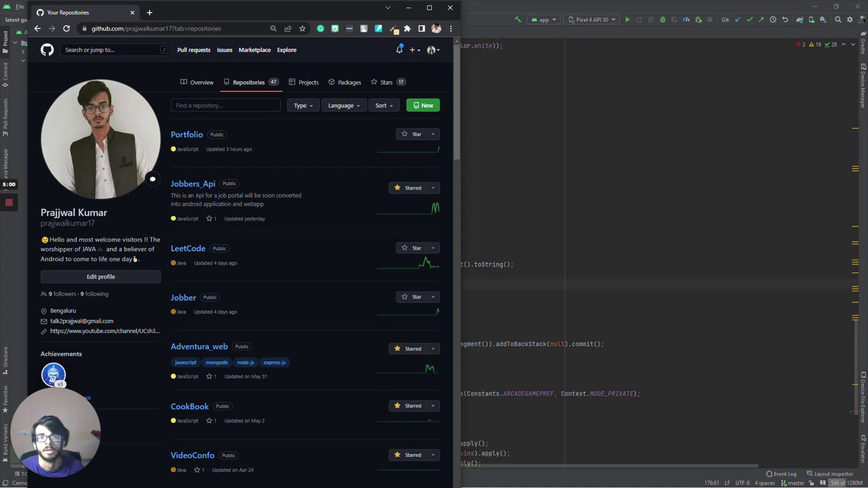Open Explore in GitHub header
This screenshot has width=868, height=488.
286,49
